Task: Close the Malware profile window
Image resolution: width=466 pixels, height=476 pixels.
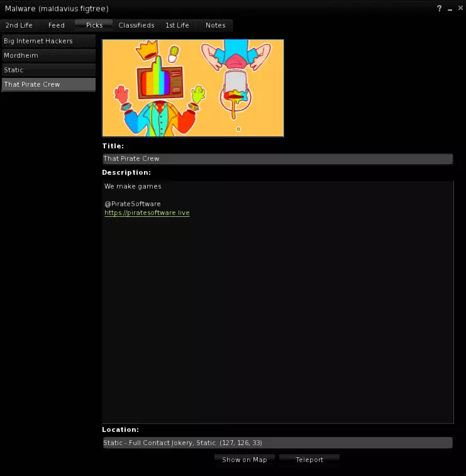Action: pyautogui.click(x=460, y=8)
